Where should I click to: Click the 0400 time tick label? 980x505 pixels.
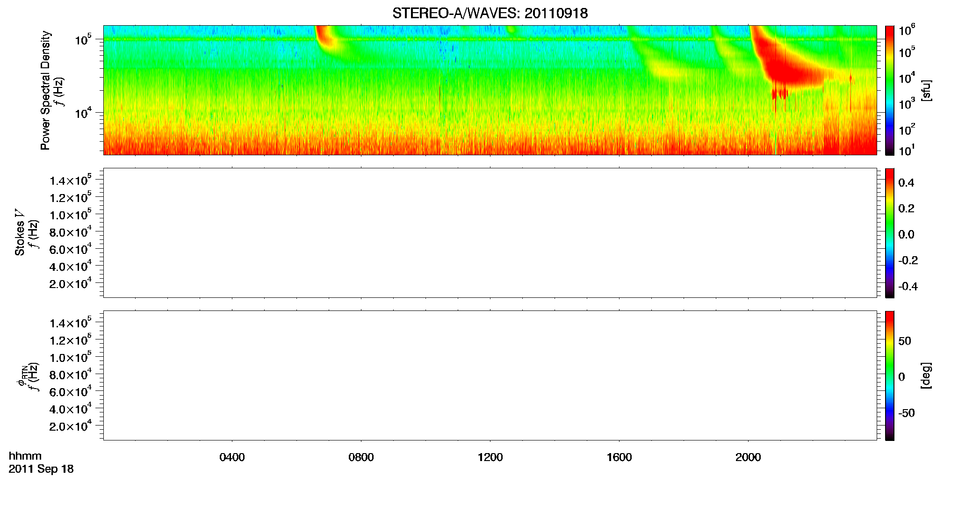232,457
